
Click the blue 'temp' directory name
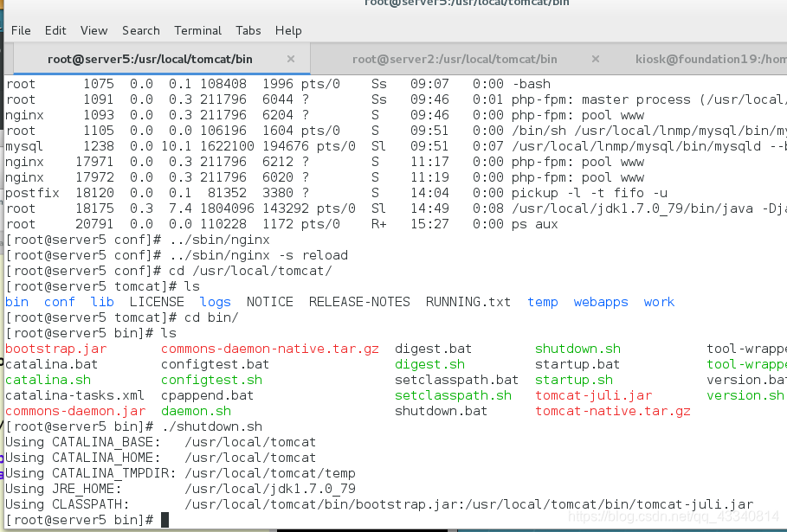[543, 302]
